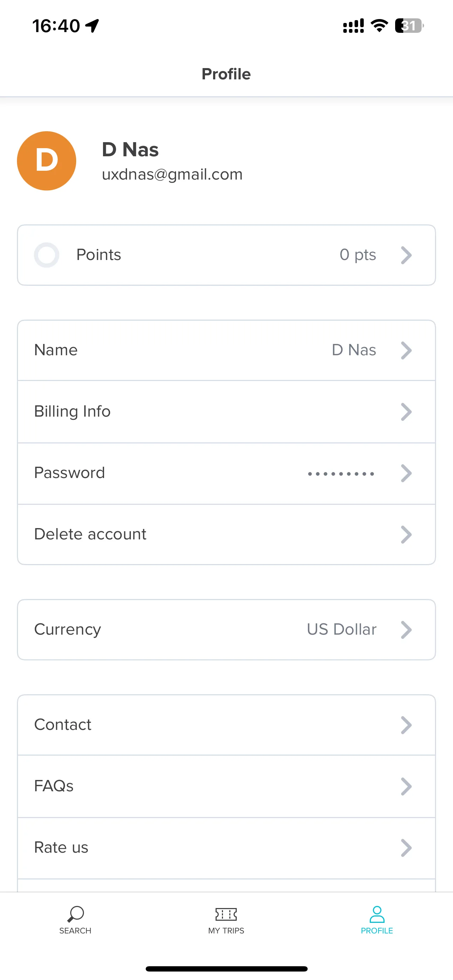Tap the Profile person icon
Screen dimensions: 453x980
pyautogui.click(x=377, y=914)
